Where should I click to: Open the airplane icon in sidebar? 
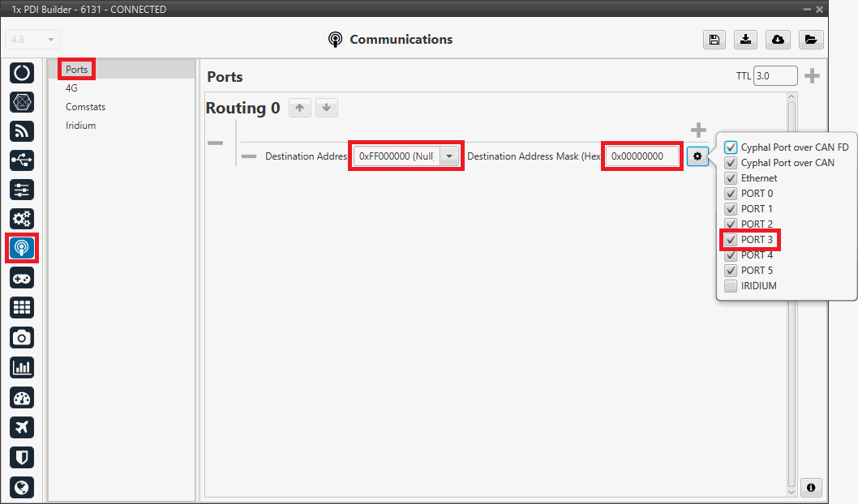pos(22,427)
